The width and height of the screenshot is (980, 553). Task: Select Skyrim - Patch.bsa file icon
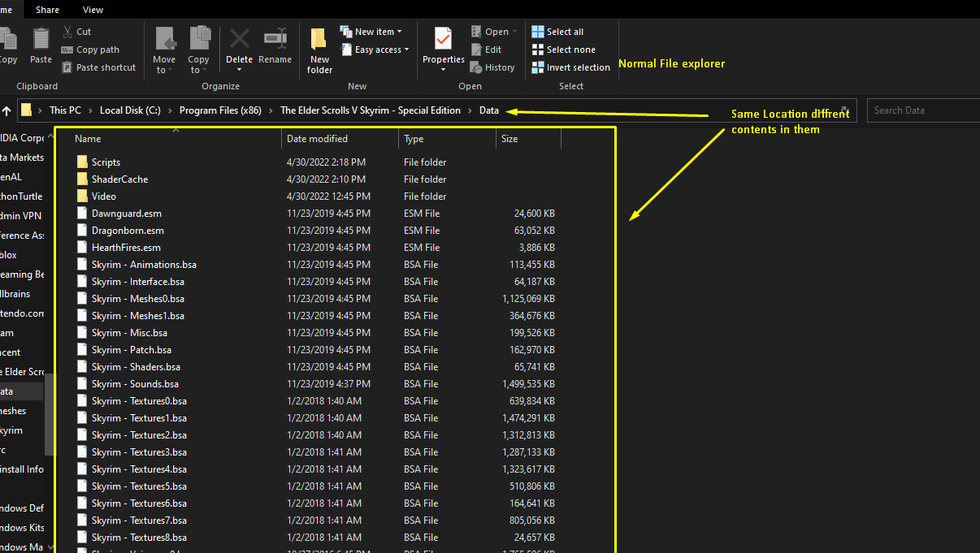pos(81,350)
